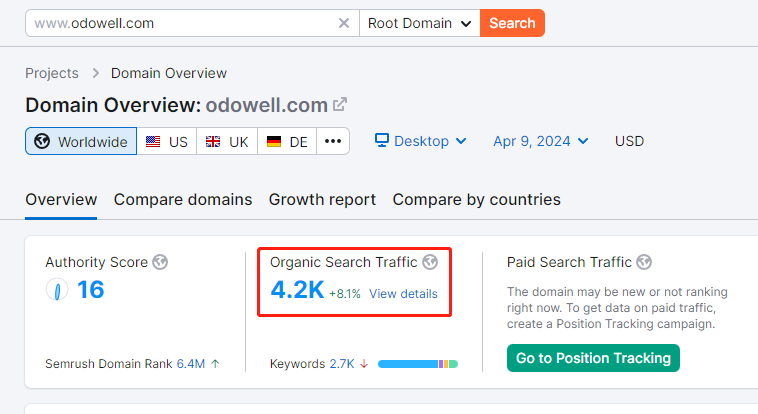Click the German flag icon
Screen dimensions: 758x414
(x=274, y=141)
